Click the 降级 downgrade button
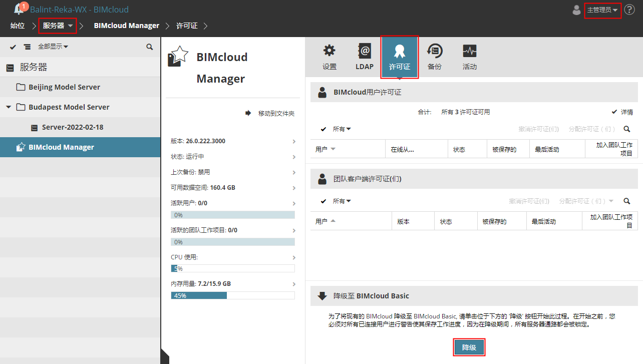643x364 pixels. point(469,347)
